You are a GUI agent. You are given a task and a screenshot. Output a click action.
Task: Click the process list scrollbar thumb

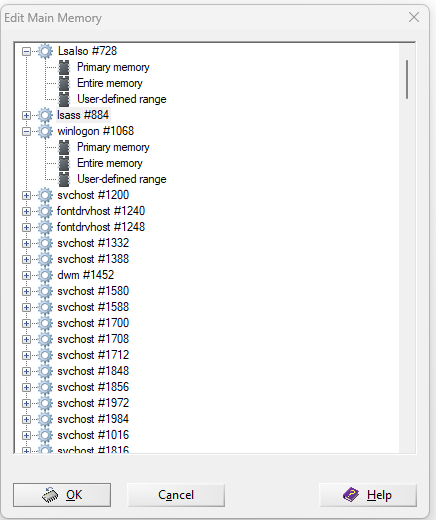pos(407,79)
